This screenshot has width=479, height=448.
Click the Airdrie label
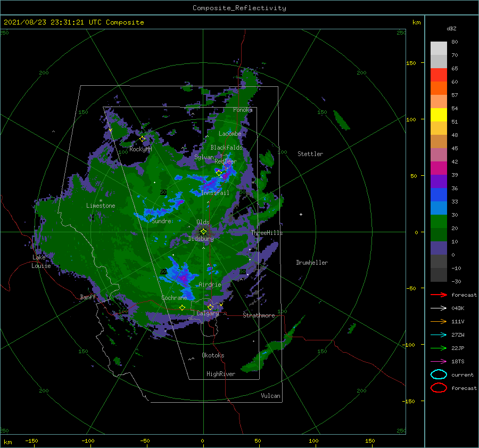(x=210, y=284)
